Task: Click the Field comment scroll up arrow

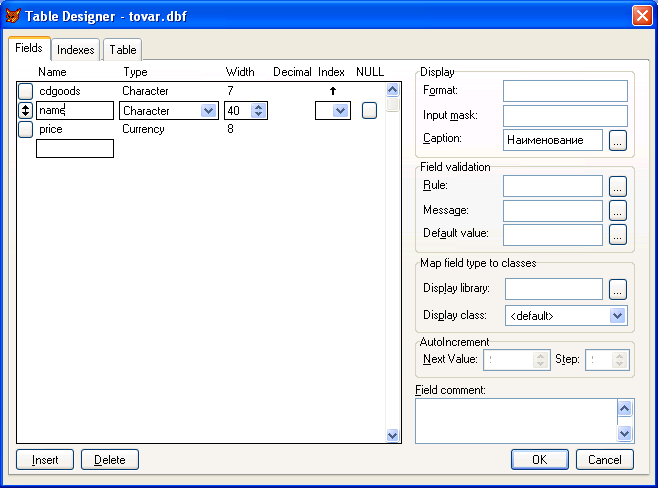Action: [624, 408]
